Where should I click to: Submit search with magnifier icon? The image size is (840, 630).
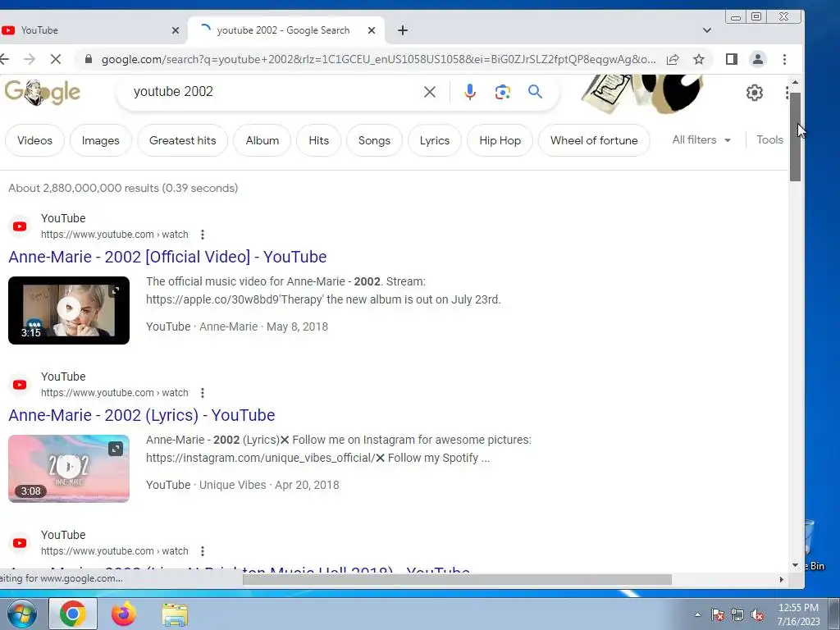click(x=535, y=92)
